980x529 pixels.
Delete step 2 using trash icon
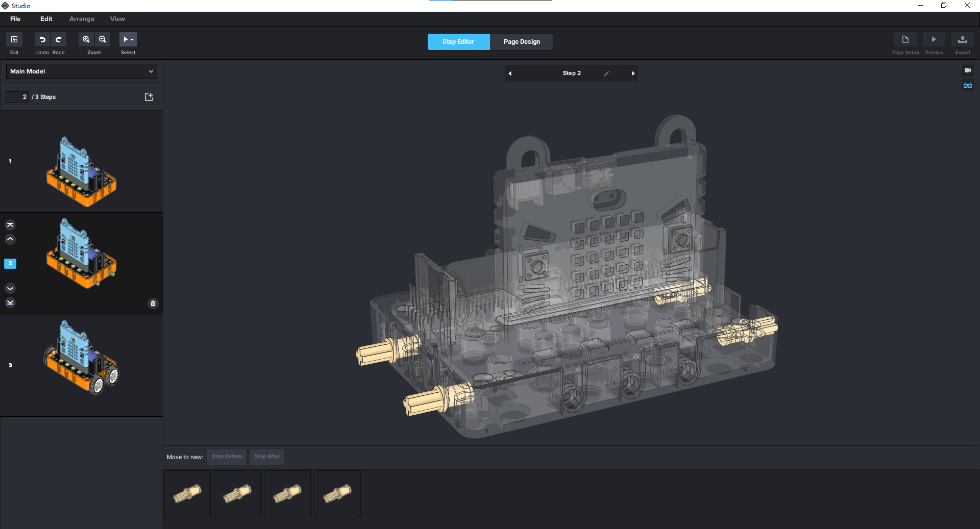point(153,304)
